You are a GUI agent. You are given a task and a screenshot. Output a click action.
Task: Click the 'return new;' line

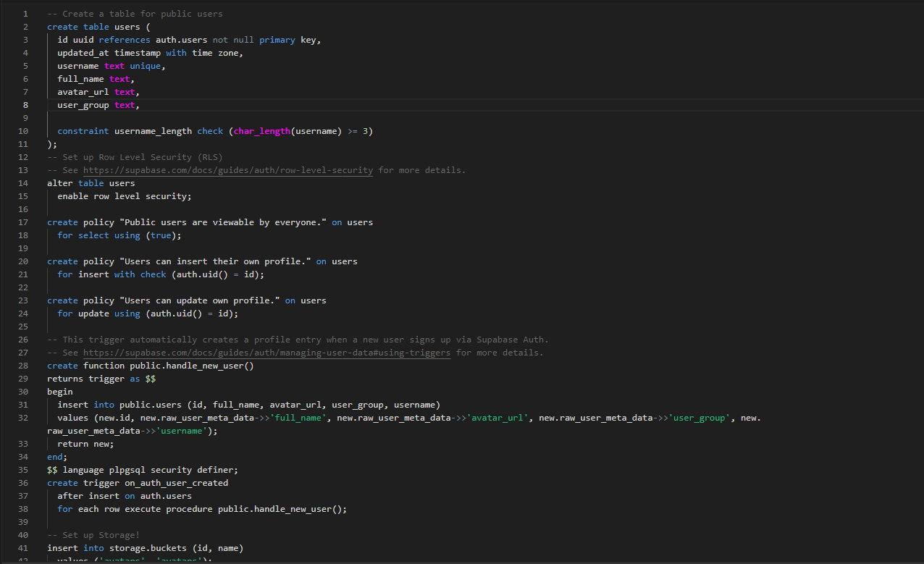coord(85,444)
